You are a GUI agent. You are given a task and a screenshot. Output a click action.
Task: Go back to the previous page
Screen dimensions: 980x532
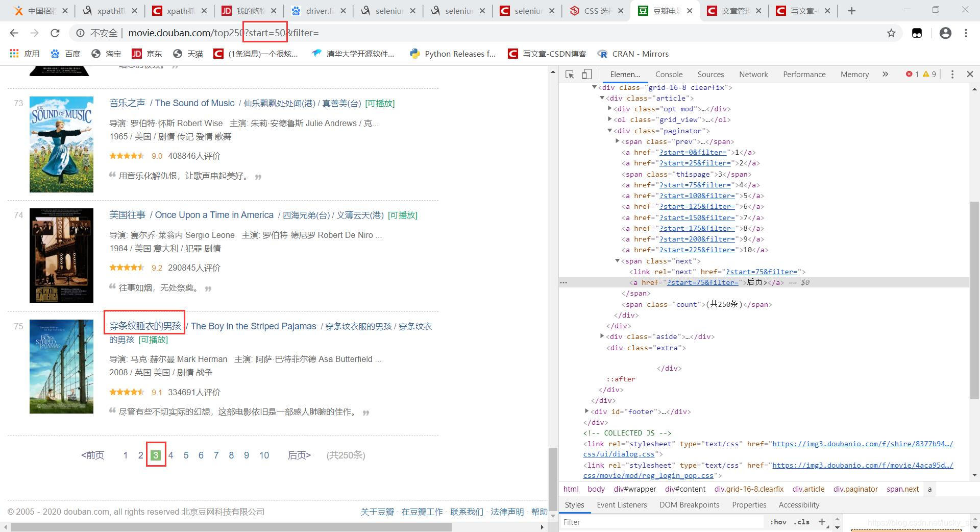tap(14, 33)
